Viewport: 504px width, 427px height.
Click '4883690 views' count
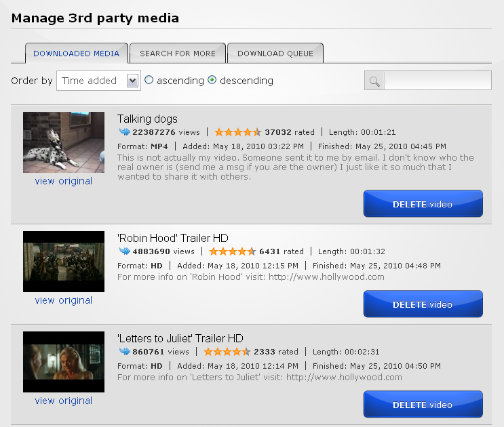(x=163, y=251)
